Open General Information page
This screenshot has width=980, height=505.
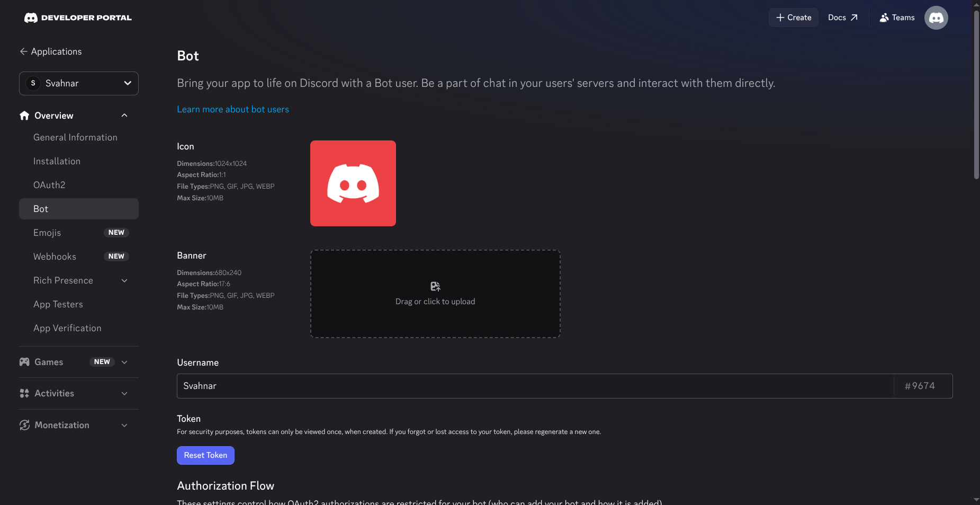[79, 137]
